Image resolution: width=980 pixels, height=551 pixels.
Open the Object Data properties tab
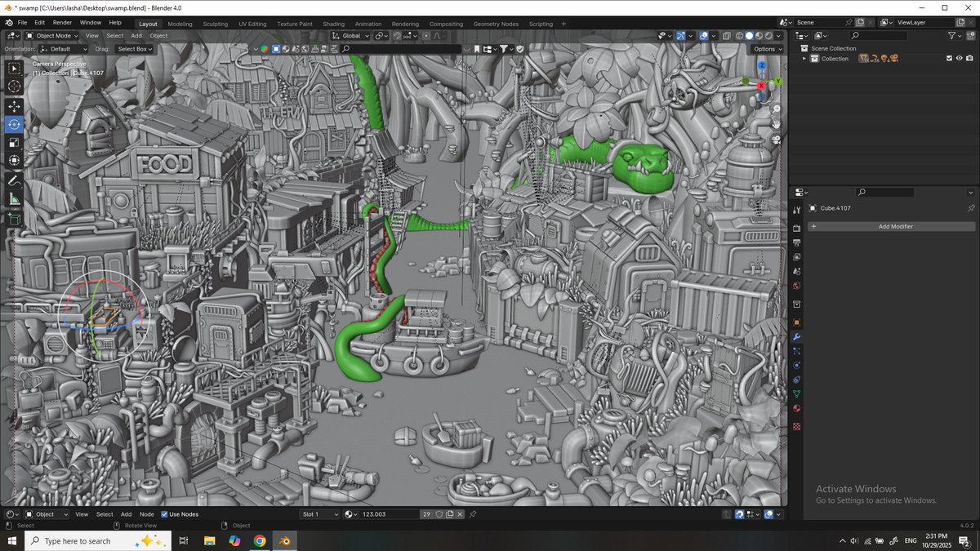(x=797, y=394)
